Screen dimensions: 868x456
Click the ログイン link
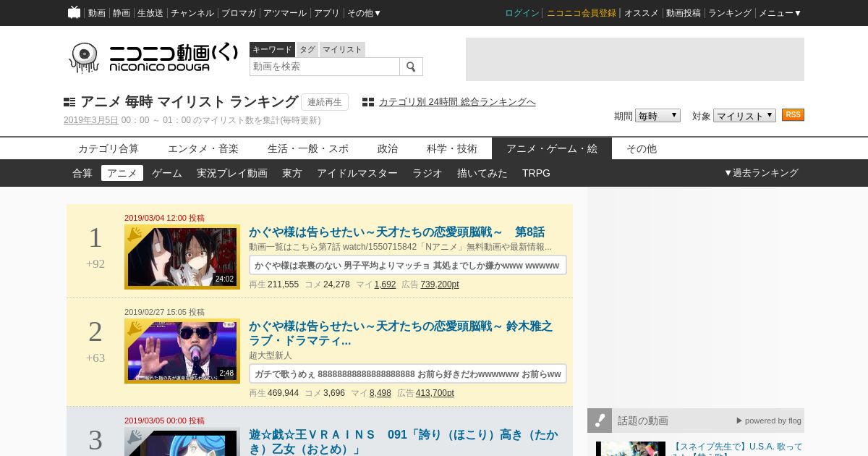click(522, 13)
